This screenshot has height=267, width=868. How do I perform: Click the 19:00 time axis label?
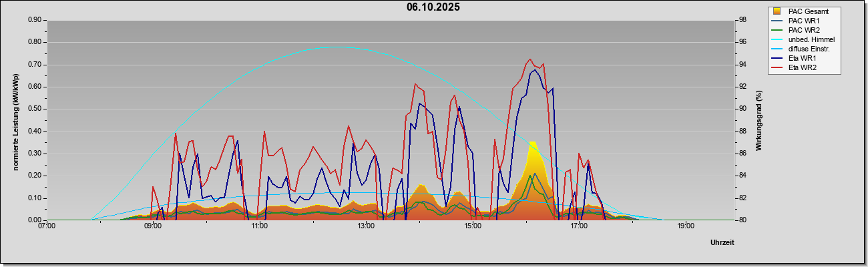coord(685,226)
